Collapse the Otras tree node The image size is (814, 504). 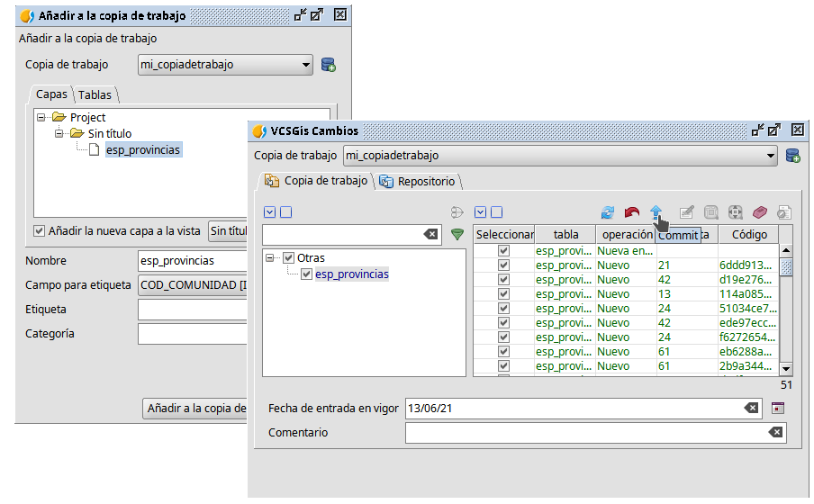(272, 258)
